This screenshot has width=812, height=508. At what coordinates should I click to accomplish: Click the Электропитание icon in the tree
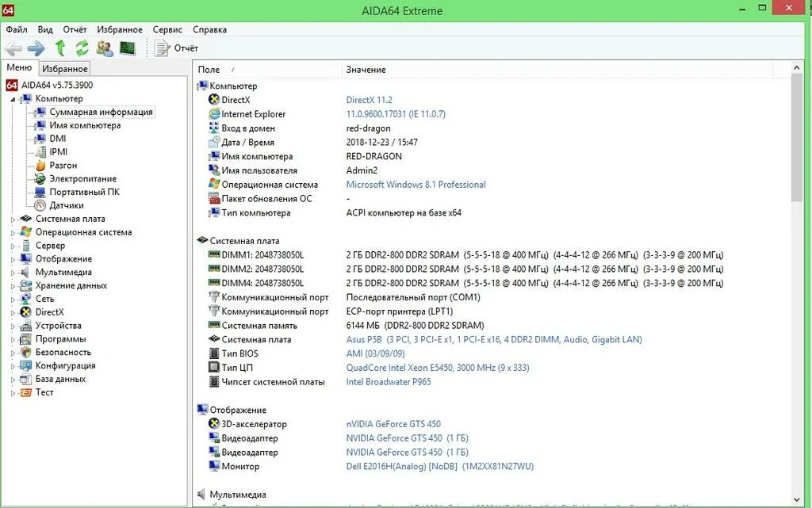tap(40, 179)
